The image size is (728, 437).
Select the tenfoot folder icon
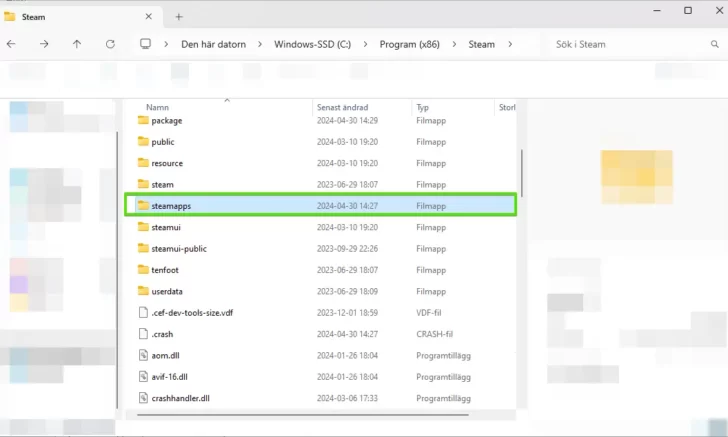tap(143, 270)
